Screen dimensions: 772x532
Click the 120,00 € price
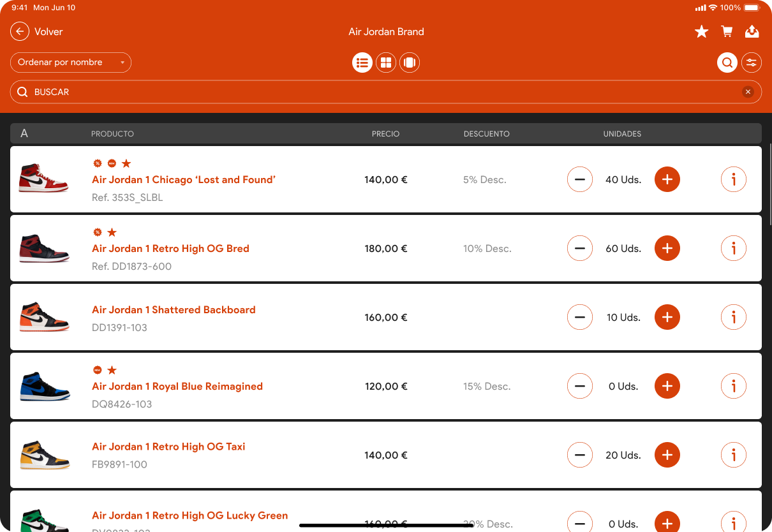386,387
